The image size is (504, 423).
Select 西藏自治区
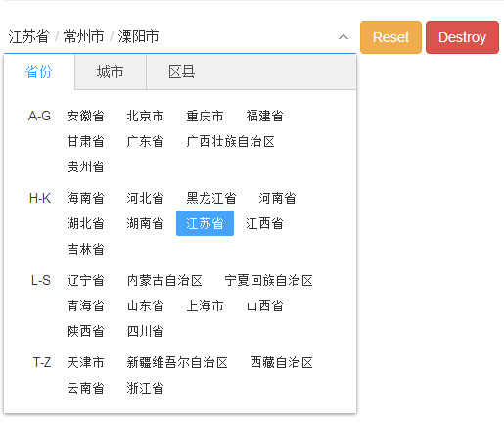281,362
